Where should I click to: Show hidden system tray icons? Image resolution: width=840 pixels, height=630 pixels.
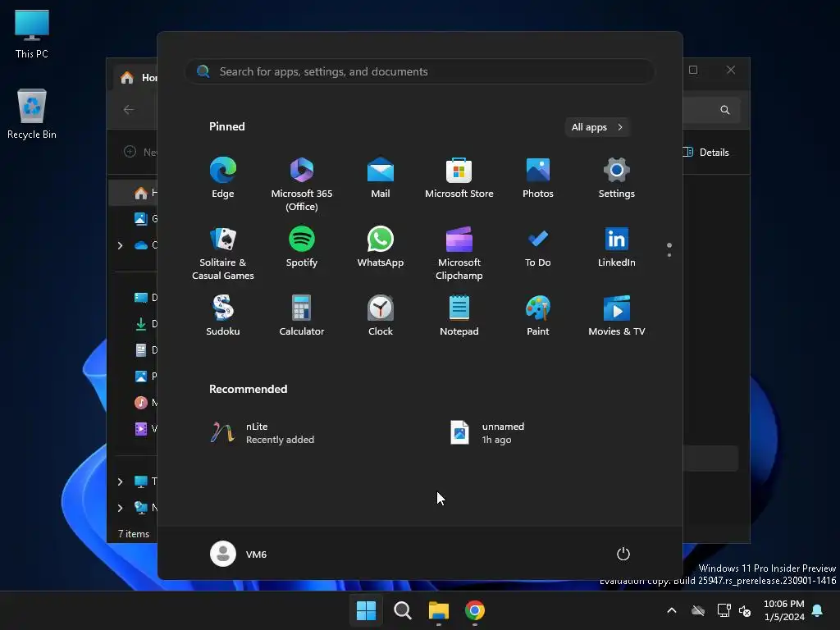click(672, 610)
